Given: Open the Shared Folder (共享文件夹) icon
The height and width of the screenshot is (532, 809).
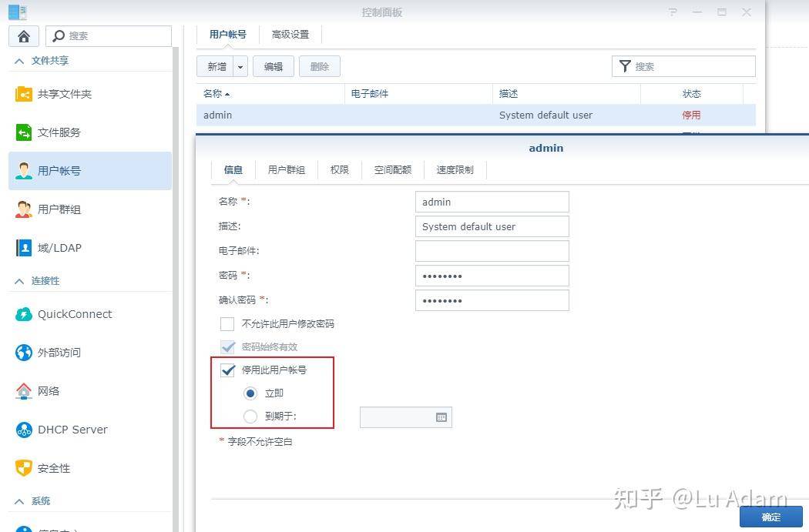Looking at the screenshot, I should pos(24,95).
